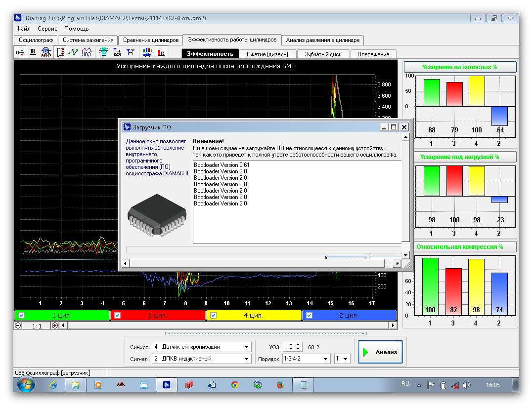Screen dimensions: 532x405
Task: Uncheck the 4 цил. yellow checkbox
Action: point(214,316)
